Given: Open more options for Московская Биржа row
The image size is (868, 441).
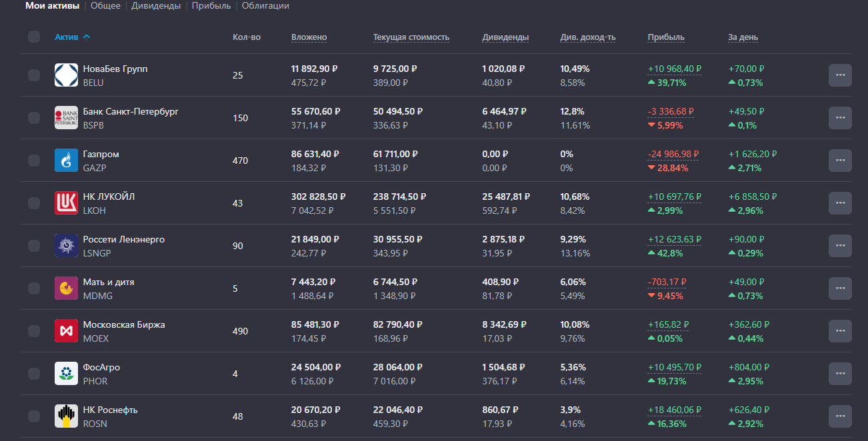Looking at the screenshot, I should click(840, 331).
